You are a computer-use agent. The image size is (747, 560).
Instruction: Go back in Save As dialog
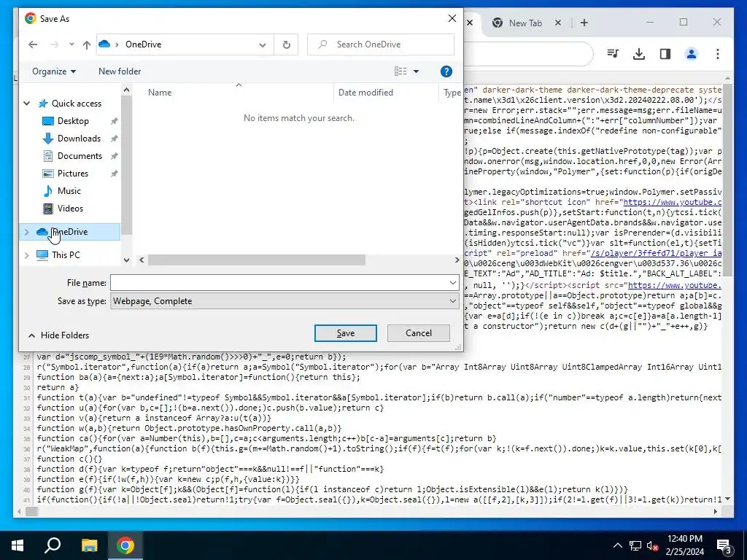point(33,44)
